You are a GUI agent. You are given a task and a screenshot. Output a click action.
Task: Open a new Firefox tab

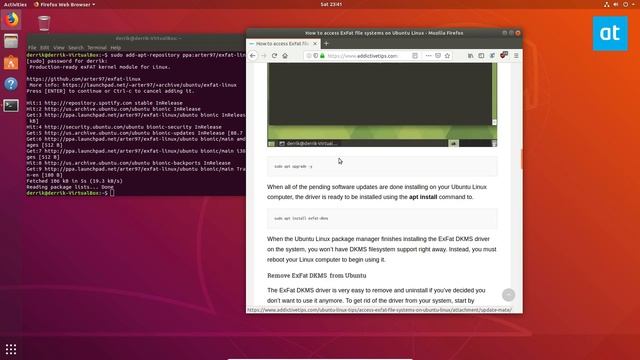point(326,43)
